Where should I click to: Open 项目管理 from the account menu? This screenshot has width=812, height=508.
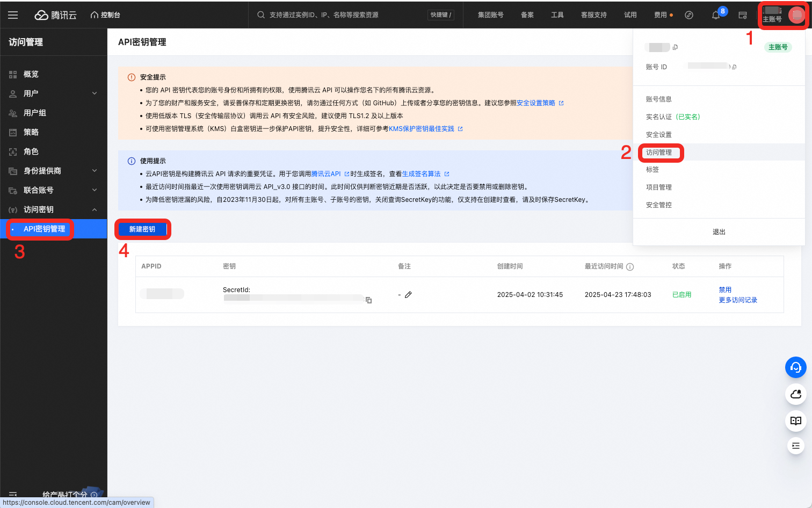coord(659,187)
